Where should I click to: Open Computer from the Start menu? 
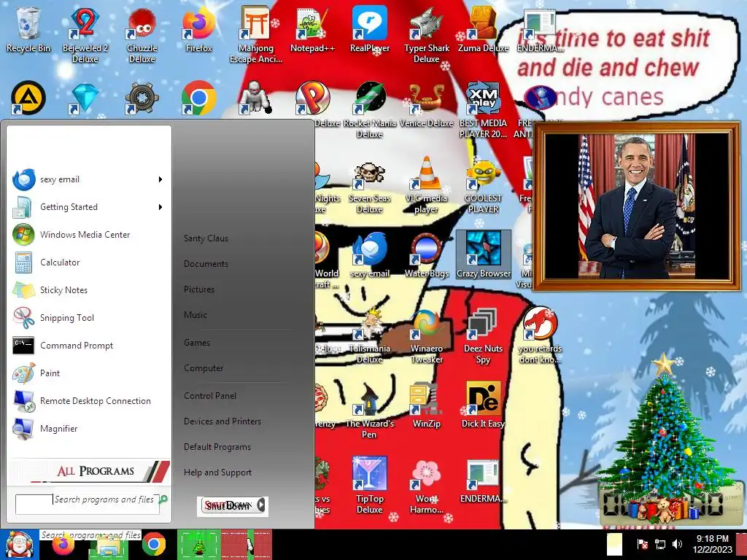tap(204, 368)
